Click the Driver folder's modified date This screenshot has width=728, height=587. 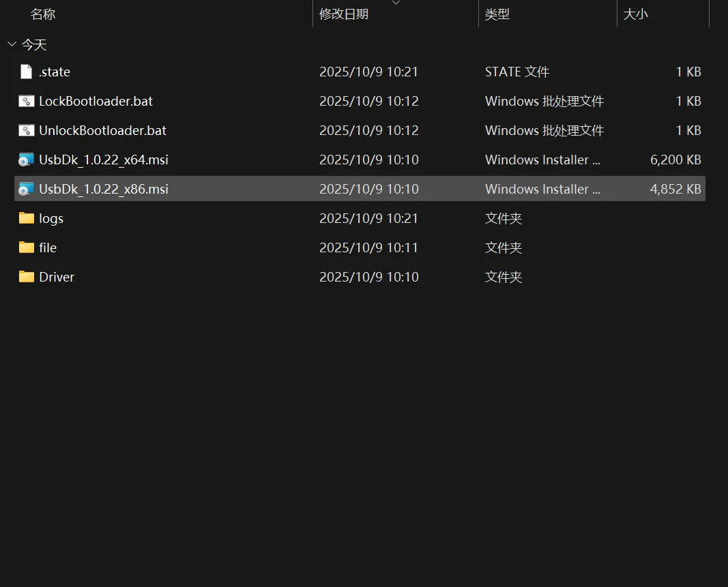pos(368,277)
